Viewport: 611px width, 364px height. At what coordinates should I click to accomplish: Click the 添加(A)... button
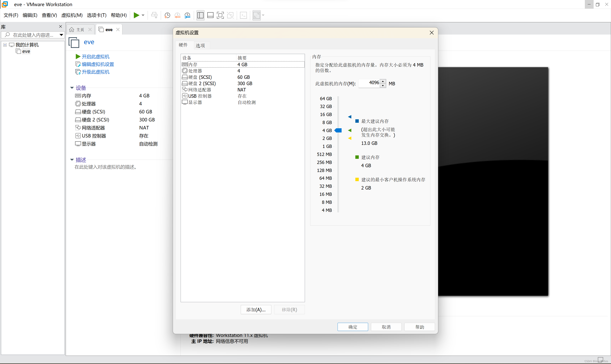[256, 310]
